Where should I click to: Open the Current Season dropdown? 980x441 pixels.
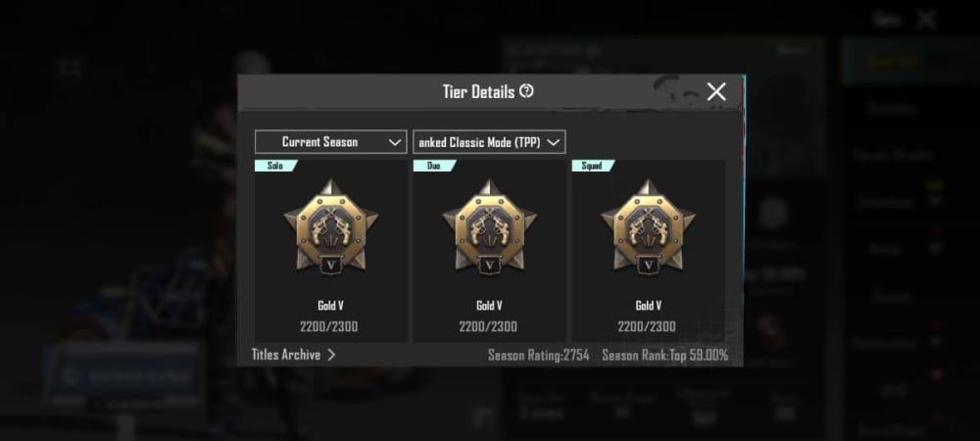click(330, 142)
